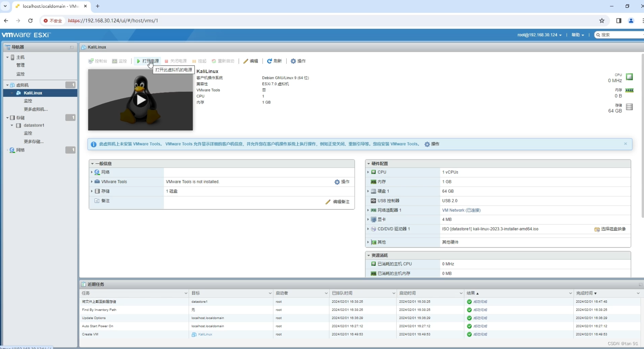Bookmark this page with star icon
The image size is (644, 349).
pos(602,21)
